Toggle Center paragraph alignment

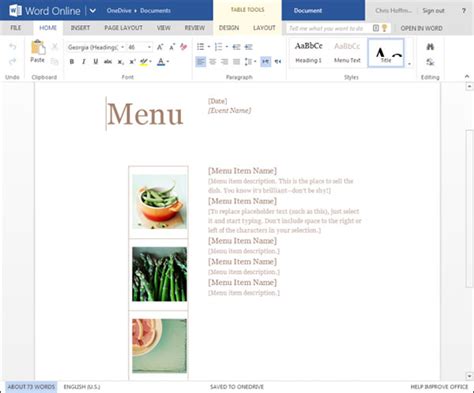213,62
